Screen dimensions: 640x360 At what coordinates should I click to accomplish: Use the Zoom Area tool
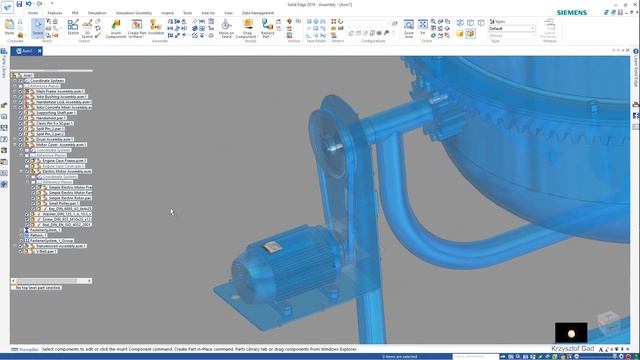pos(409,29)
